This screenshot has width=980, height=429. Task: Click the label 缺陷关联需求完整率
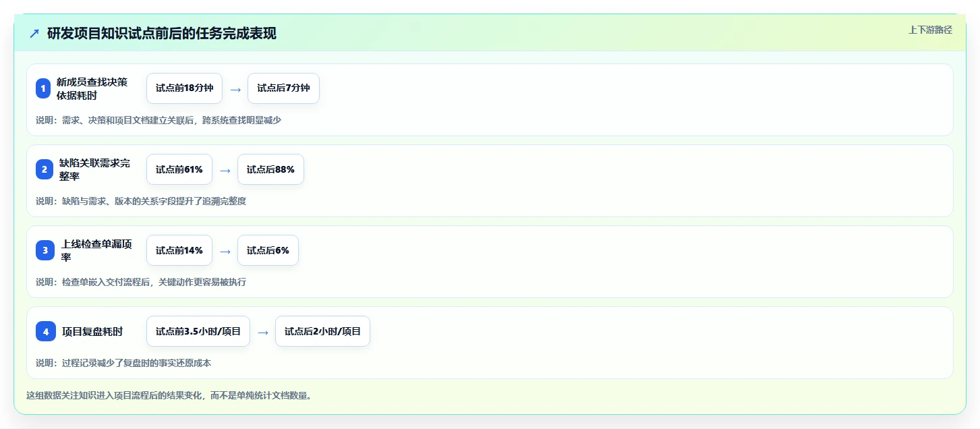pos(95,169)
